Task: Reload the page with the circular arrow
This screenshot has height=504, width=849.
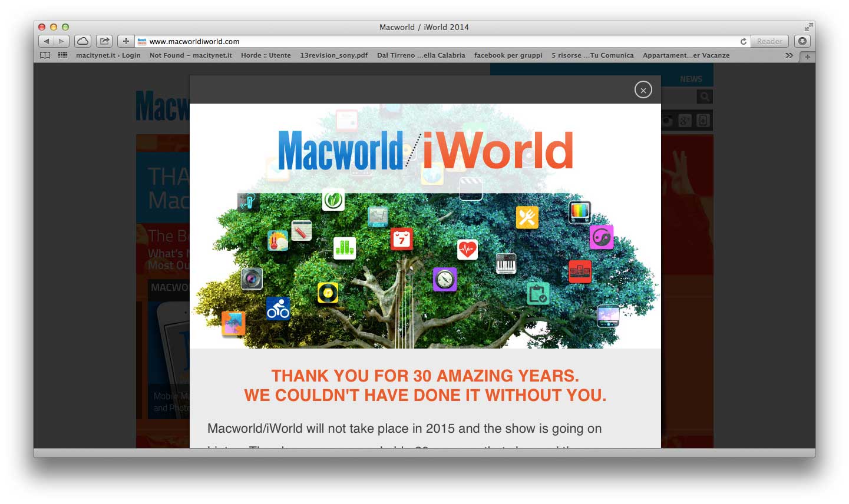Action: [744, 41]
